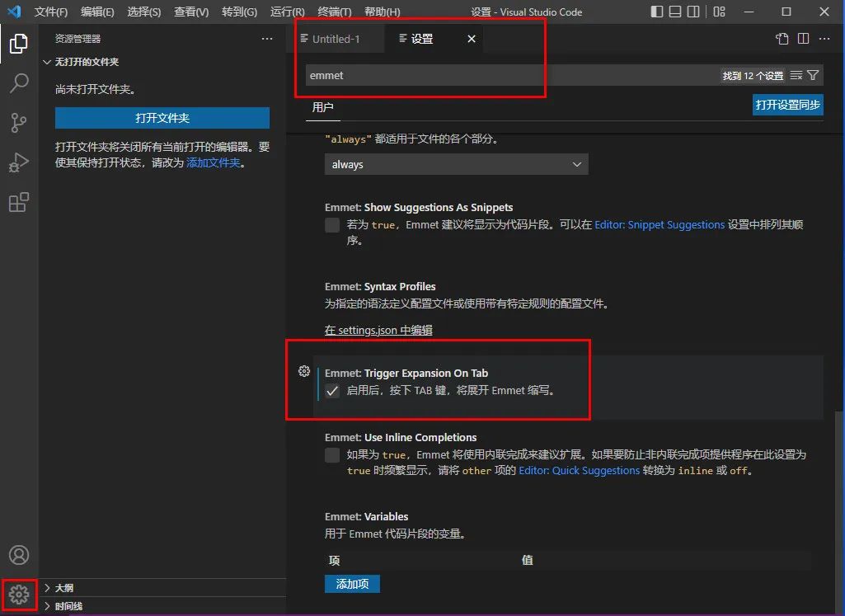Open the 查看(V) menu
Screen dimensions: 845x616
click(x=191, y=12)
